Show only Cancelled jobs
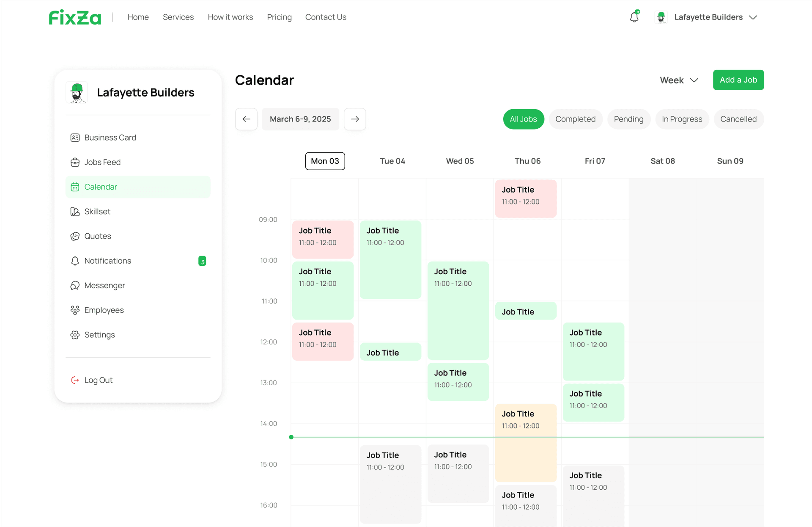This screenshot has height=527, width=812. click(x=738, y=119)
